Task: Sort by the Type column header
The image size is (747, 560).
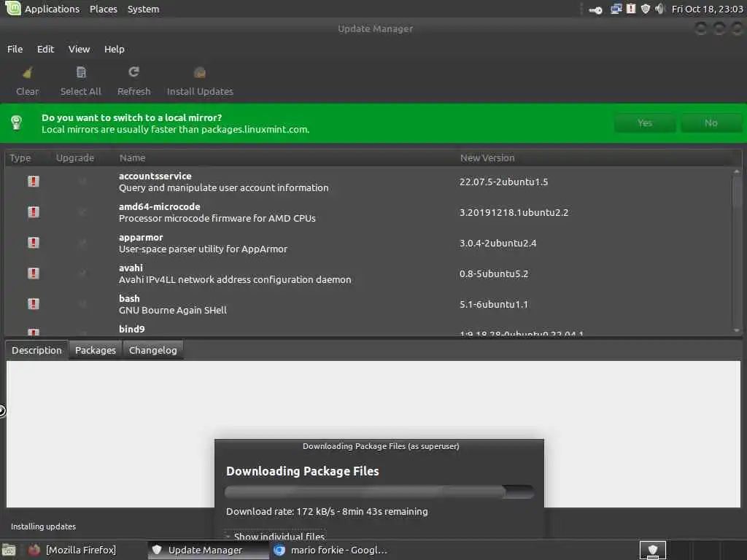Action: (20, 157)
